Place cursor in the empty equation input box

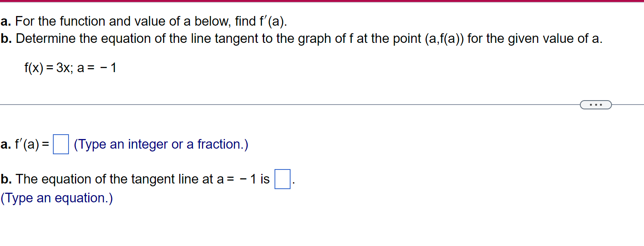[x=282, y=179]
